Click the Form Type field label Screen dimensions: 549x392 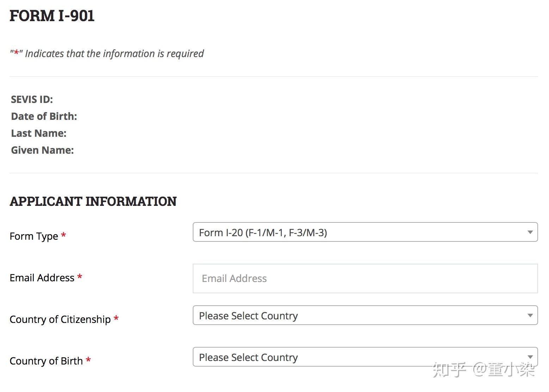[x=34, y=236]
